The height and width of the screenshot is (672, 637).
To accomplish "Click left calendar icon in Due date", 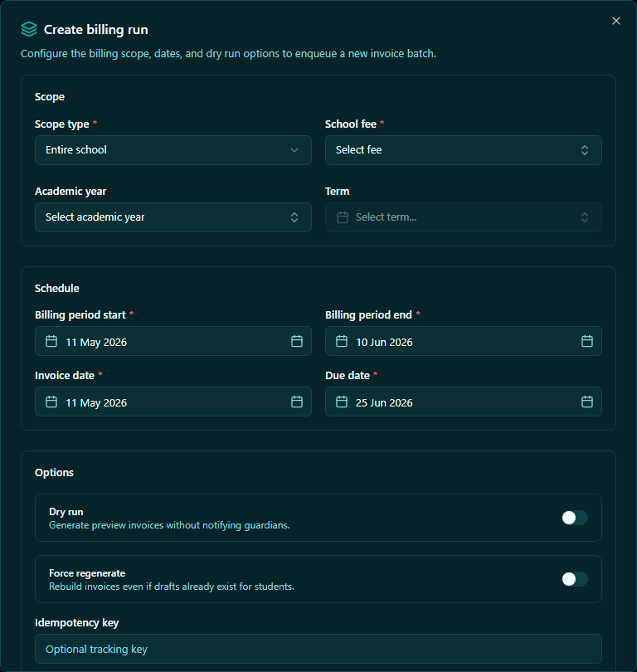I will 342,402.
